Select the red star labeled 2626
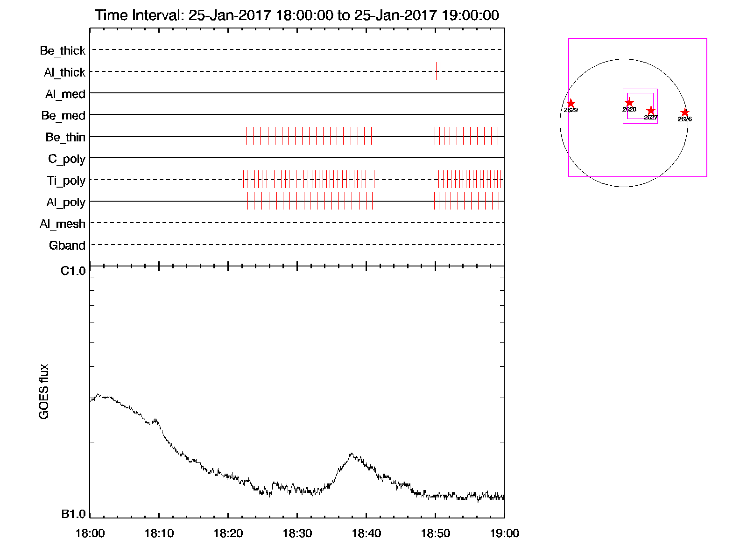 (x=684, y=112)
